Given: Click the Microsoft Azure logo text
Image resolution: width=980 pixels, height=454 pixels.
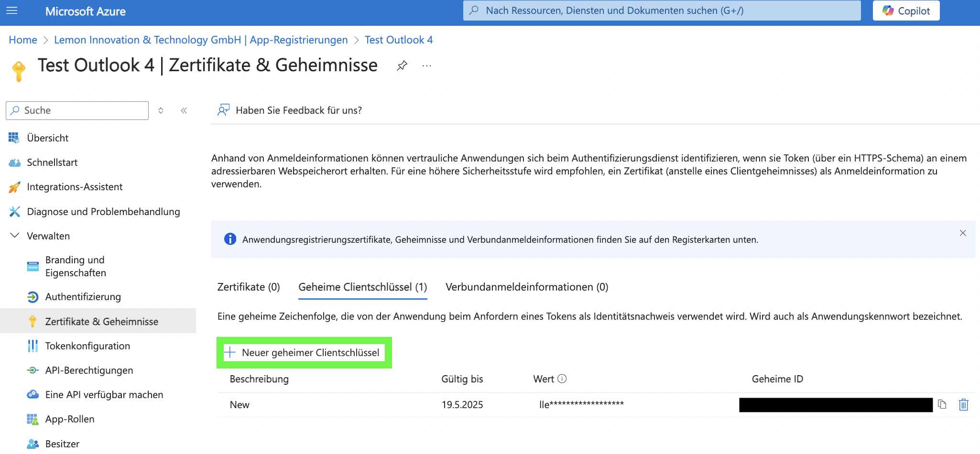Looking at the screenshot, I should click(x=86, y=11).
